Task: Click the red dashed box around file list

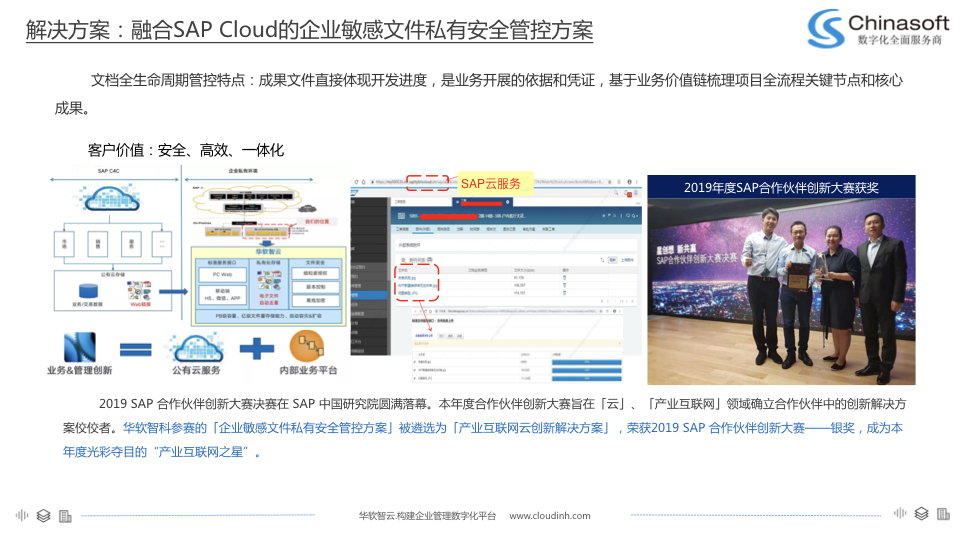Action: 418,282
